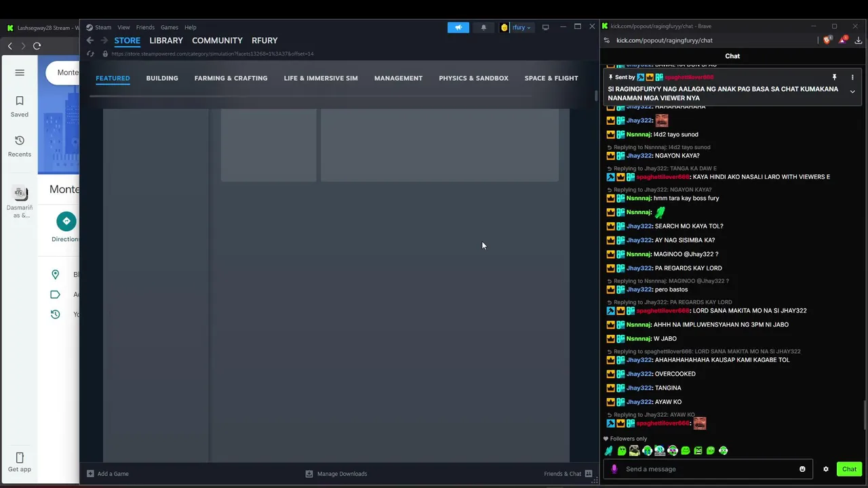
Task: Switch Steam to Big Picture mode icon
Action: (x=545, y=27)
